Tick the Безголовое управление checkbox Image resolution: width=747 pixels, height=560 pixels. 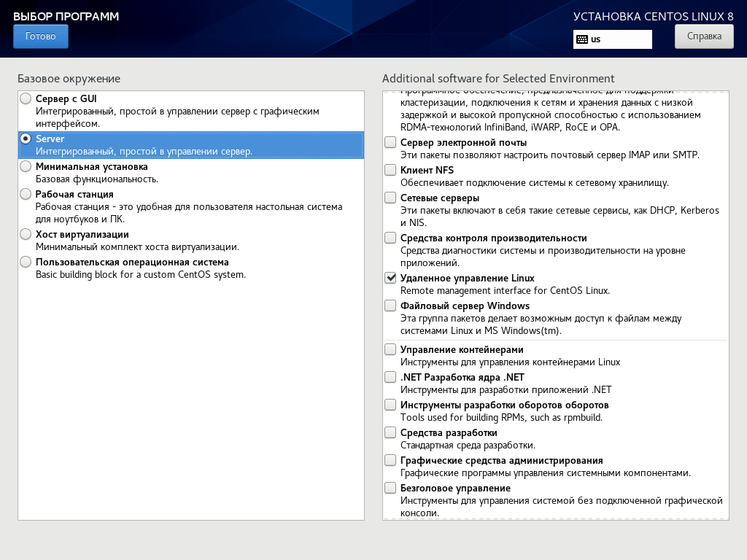point(390,488)
